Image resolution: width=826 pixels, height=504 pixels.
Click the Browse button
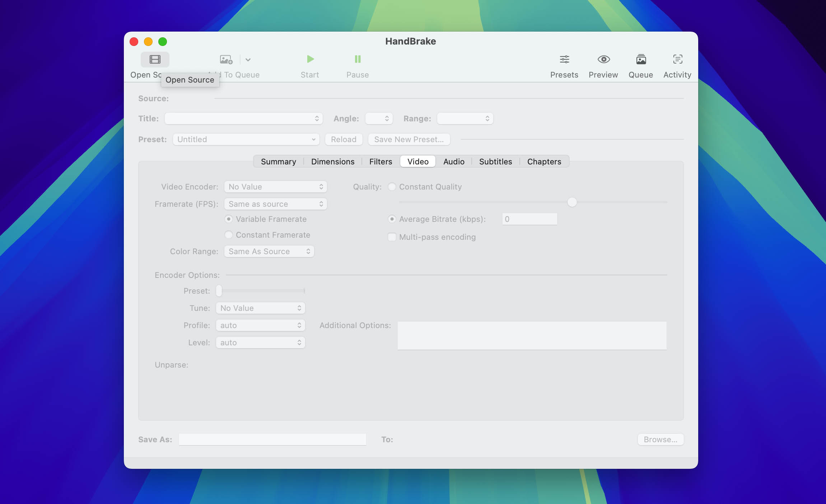pyautogui.click(x=660, y=439)
